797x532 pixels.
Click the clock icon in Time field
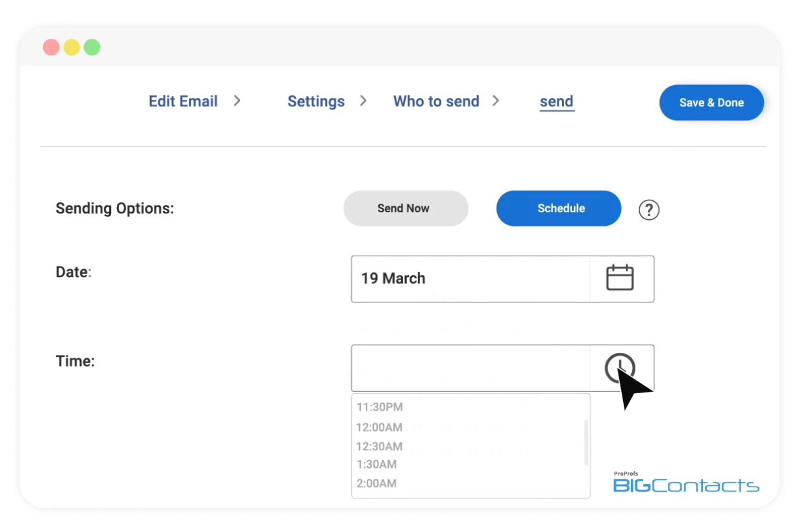tap(619, 368)
